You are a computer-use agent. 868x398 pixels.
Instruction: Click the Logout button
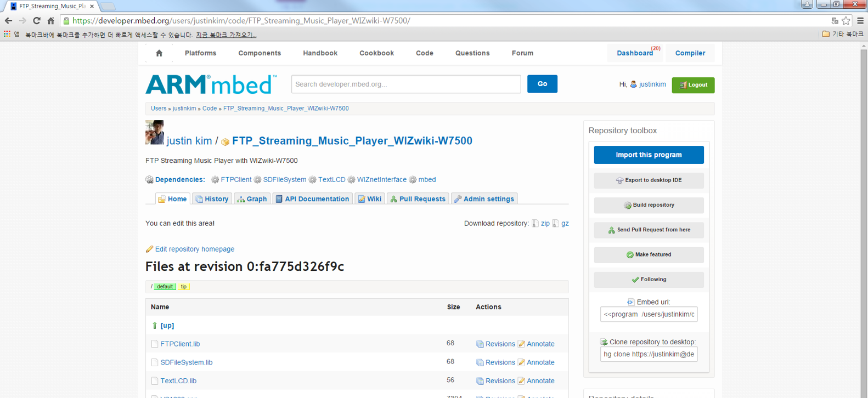coord(693,85)
